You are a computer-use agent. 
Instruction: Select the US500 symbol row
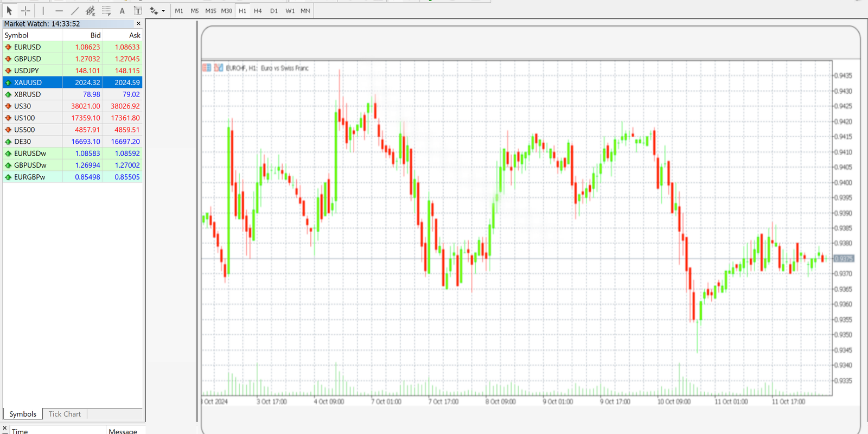(73, 130)
